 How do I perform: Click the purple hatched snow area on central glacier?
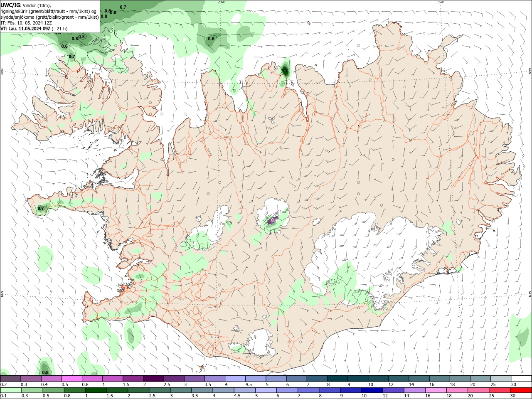point(273,220)
